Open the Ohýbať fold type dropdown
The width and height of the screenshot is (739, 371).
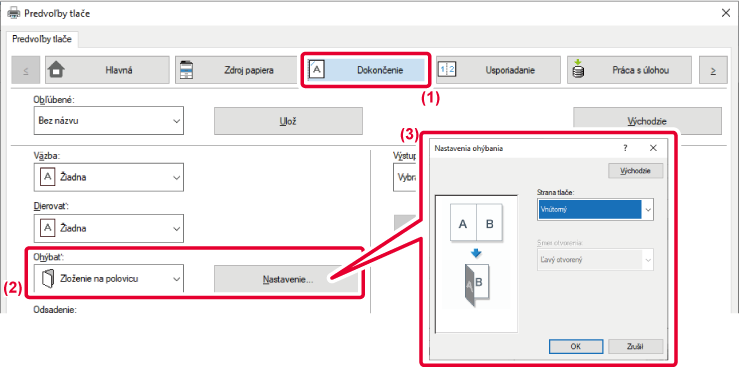[x=109, y=279]
